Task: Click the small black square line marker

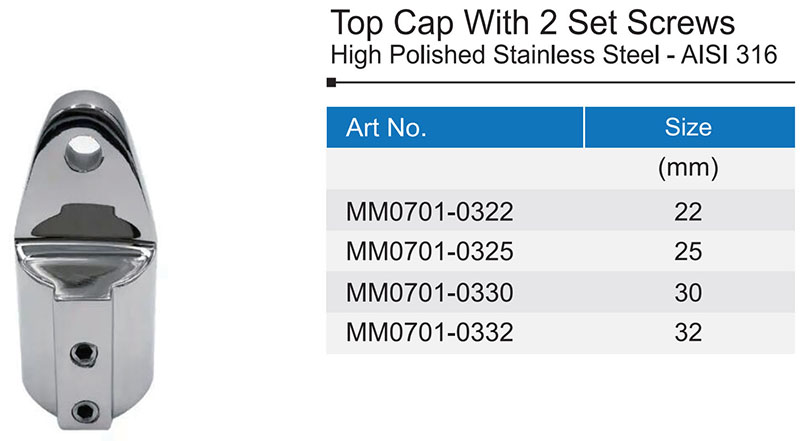Action: click(332, 88)
